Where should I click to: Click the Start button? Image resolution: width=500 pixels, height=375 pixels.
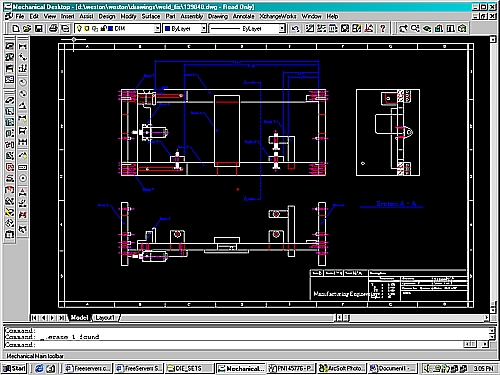tap(14, 368)
